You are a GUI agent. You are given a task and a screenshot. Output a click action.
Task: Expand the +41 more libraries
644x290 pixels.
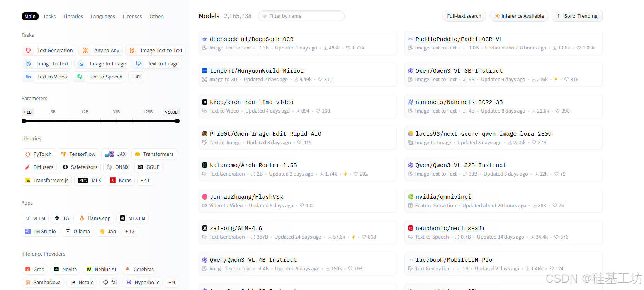point(145,180)
